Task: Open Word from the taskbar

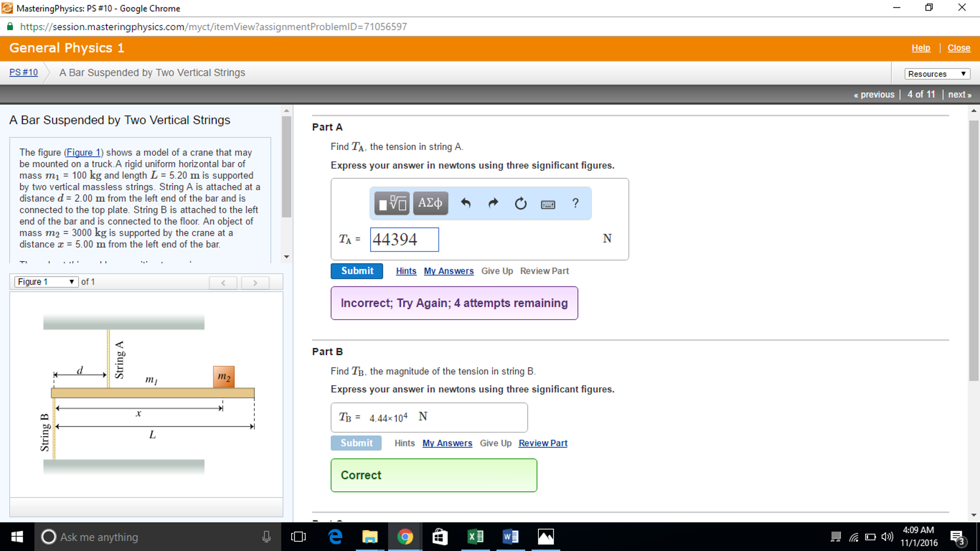Action: (x=511, y=537)
